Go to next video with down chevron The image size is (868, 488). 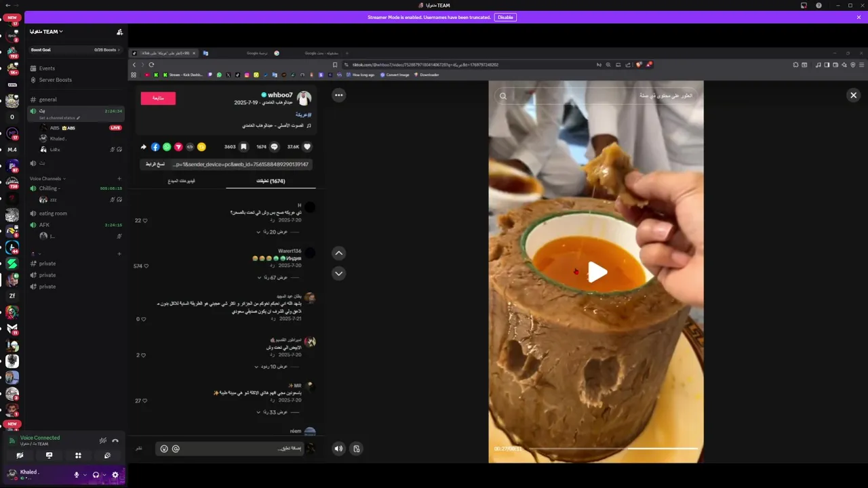pos(339,273)
